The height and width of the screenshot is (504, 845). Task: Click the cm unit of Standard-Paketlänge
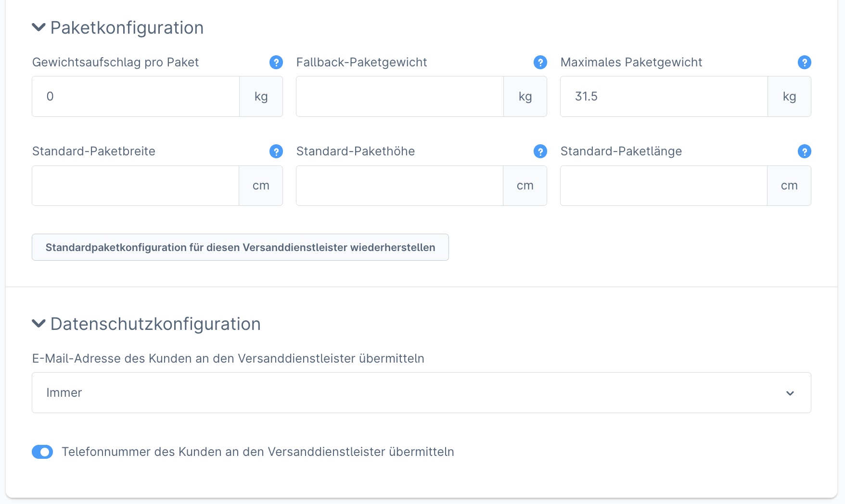click(789, 186)
